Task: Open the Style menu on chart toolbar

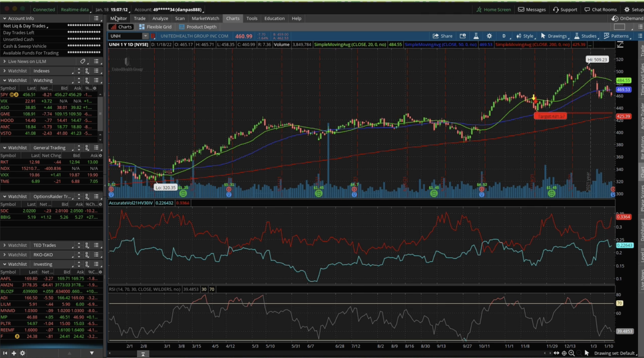Action: click(x=525, y=36)
